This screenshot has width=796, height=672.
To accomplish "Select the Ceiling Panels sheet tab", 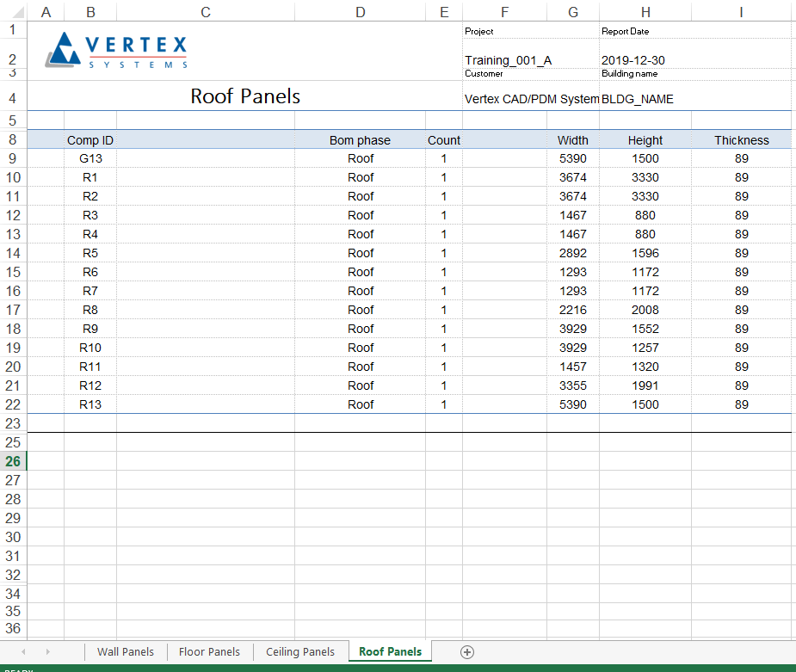I will click(300, 652).
